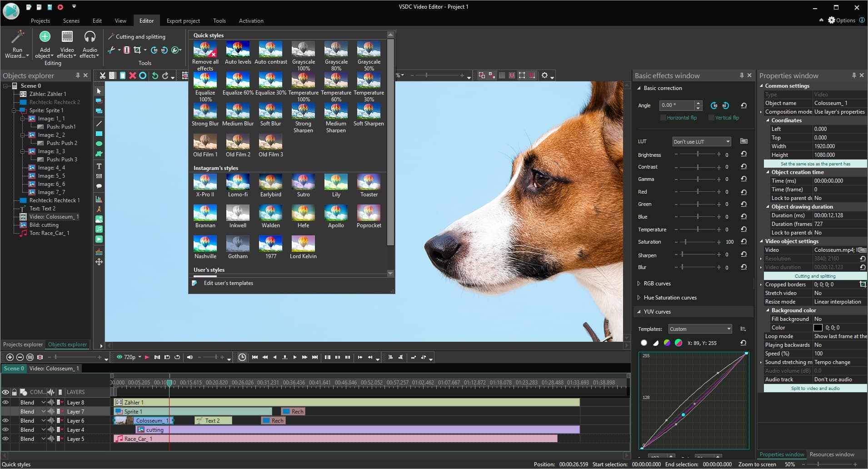Click the Saturation slider

click(x=698, y=242)
